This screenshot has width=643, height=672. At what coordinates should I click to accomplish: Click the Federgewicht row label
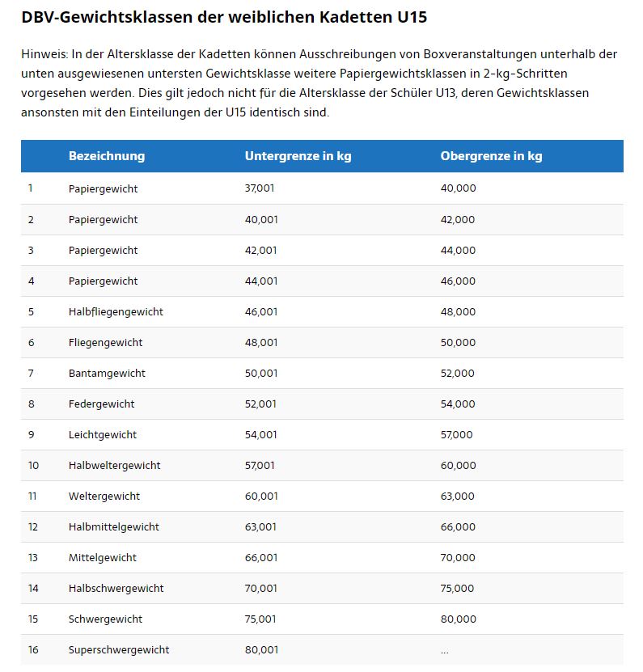102,404
